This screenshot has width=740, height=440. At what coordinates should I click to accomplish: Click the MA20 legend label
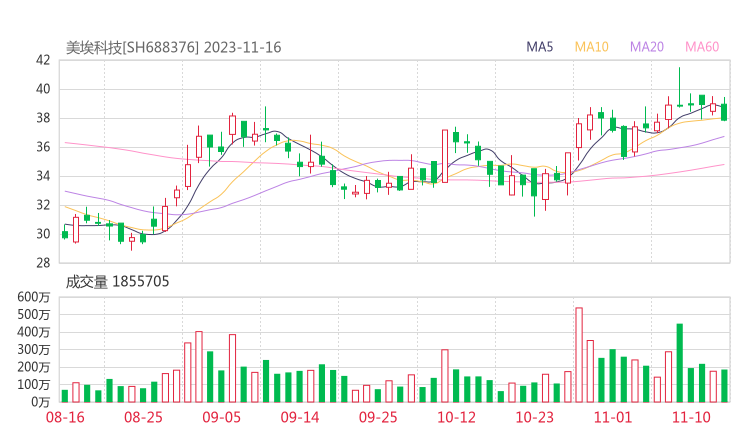pos(647,47)
